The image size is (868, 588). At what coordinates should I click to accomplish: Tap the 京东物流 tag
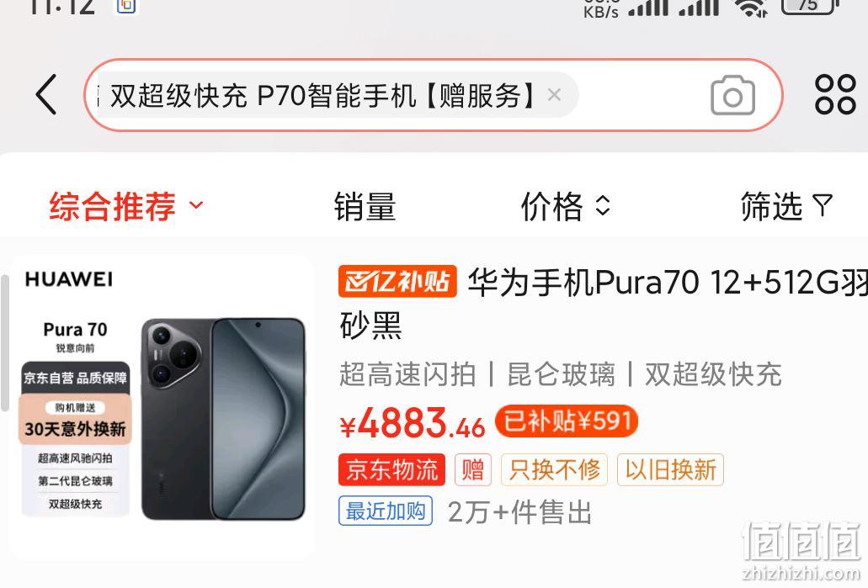(x=392, y=469)
